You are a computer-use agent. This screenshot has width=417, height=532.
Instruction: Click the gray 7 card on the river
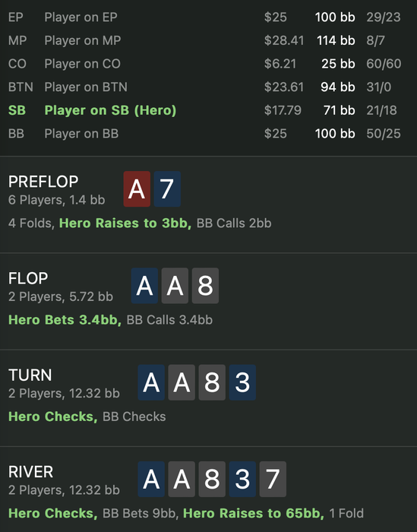click(273, 479)
